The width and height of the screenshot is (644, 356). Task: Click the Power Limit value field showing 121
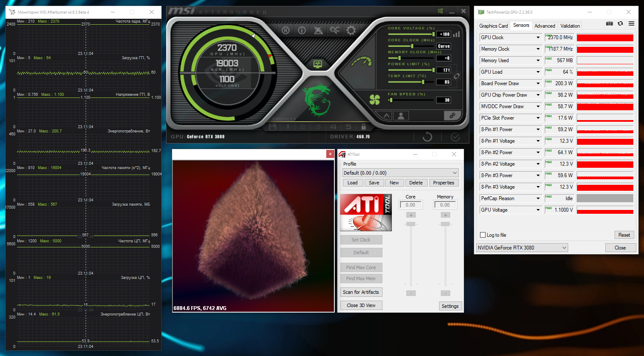[444, 70]
